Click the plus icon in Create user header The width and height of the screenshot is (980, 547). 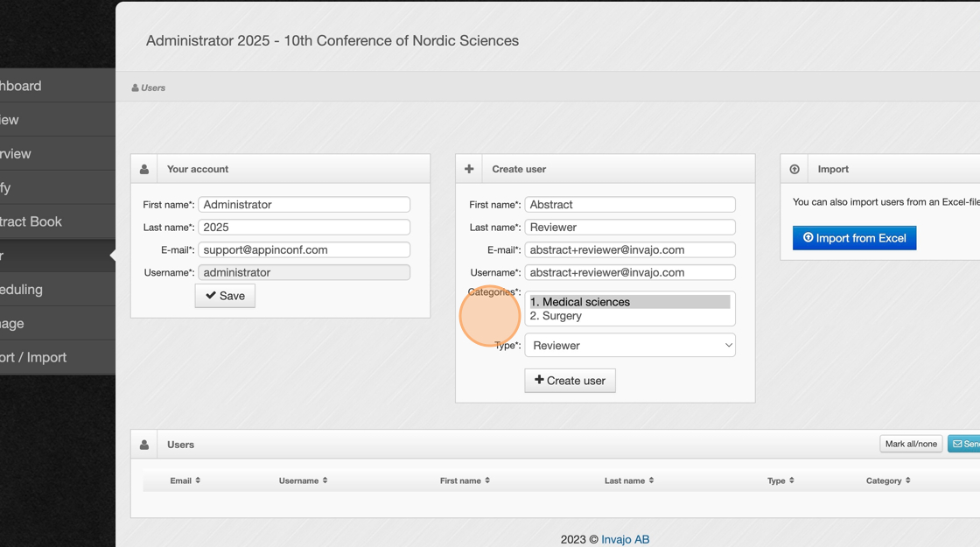[469, 169]
